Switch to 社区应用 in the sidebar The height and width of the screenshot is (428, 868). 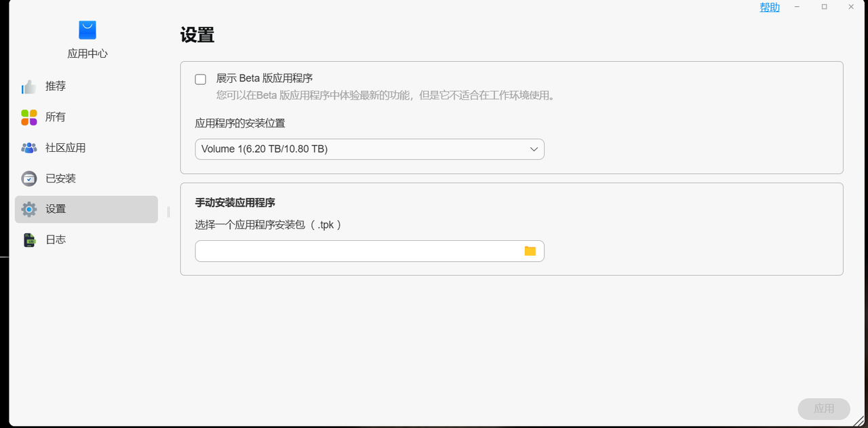(86, 148)
